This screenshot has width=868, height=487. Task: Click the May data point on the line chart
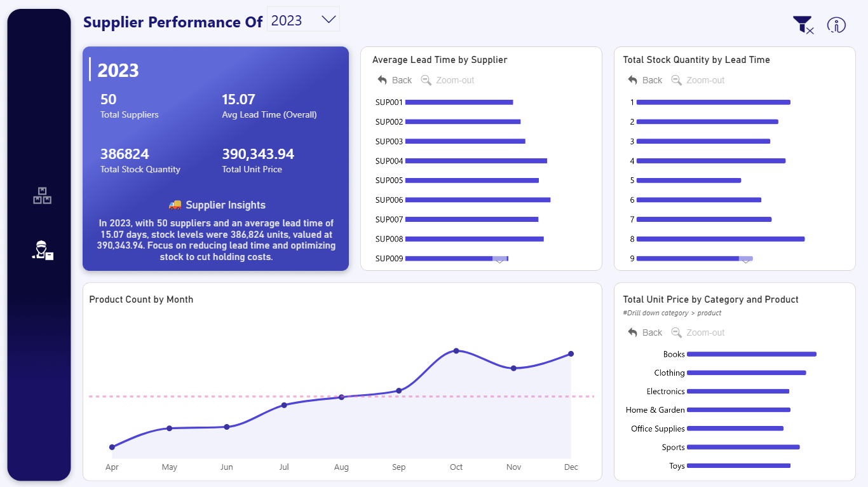pyautogui.click(x=169, y=428)
